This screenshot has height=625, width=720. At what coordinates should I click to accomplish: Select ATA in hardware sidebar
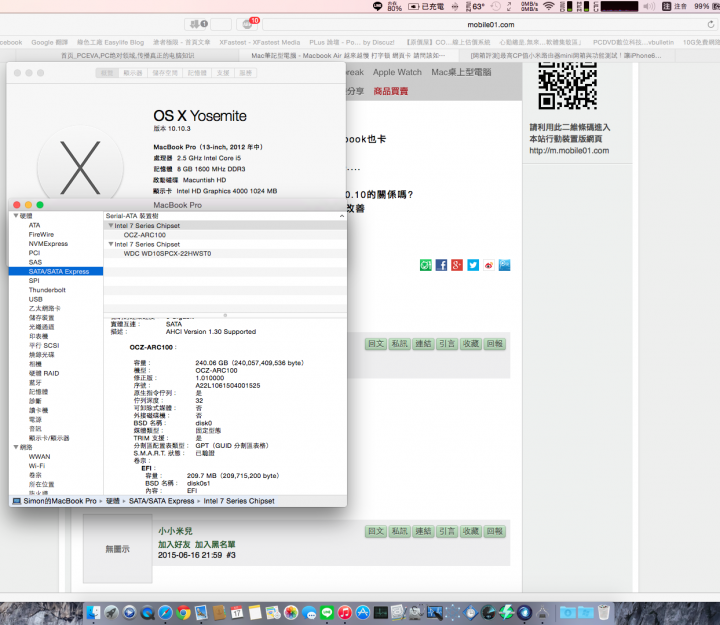pyautogui.click(x=34, y=225)
